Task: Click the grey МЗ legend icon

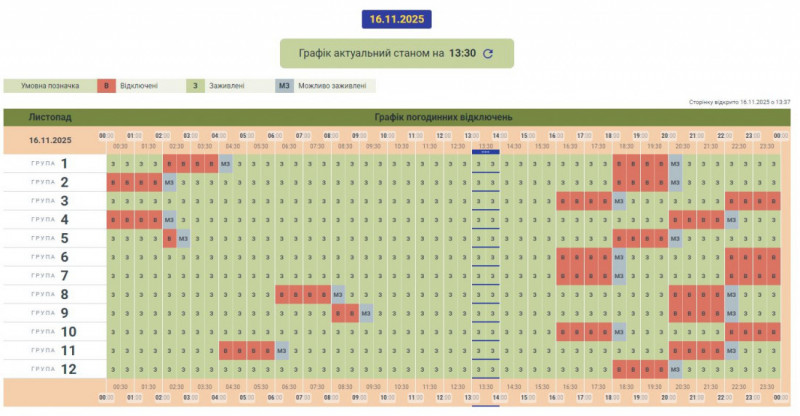Action: coord(284,86)
